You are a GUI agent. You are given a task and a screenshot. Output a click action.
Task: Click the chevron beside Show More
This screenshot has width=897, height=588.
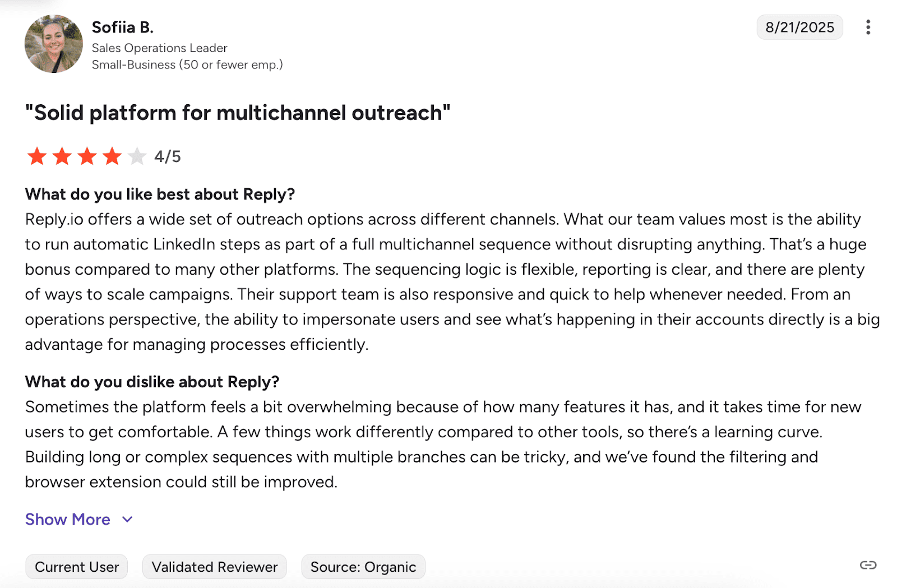[128, 520]
